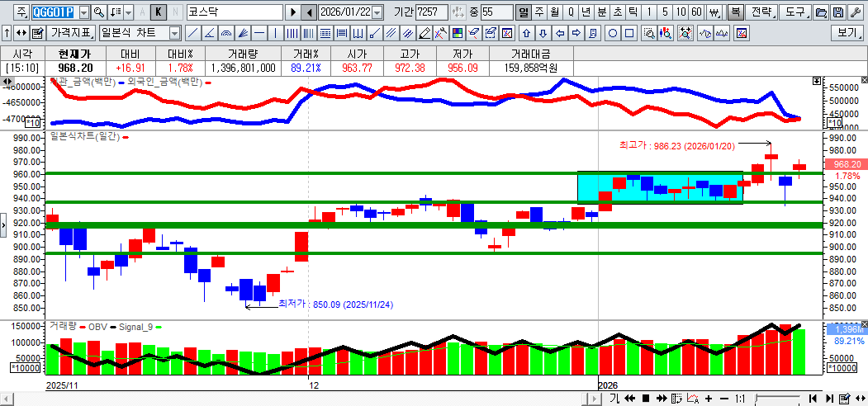
Task: Select the rectangle shape drawing tool
Action: click(629, 33)
